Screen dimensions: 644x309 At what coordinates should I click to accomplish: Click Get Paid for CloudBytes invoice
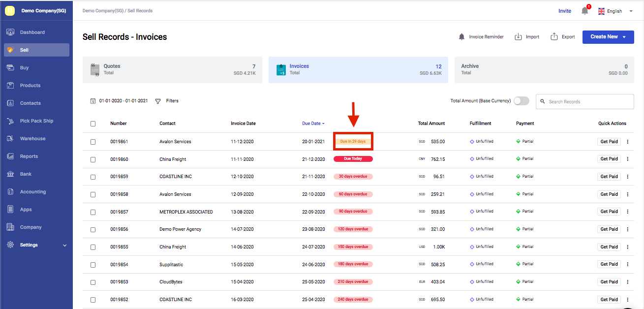click(609, 282)
